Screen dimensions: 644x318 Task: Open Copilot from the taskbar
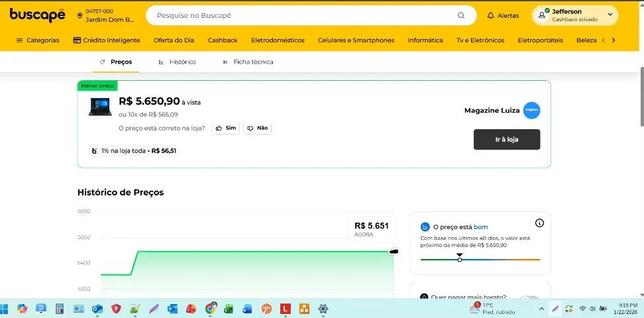click(x=22, y=309)
